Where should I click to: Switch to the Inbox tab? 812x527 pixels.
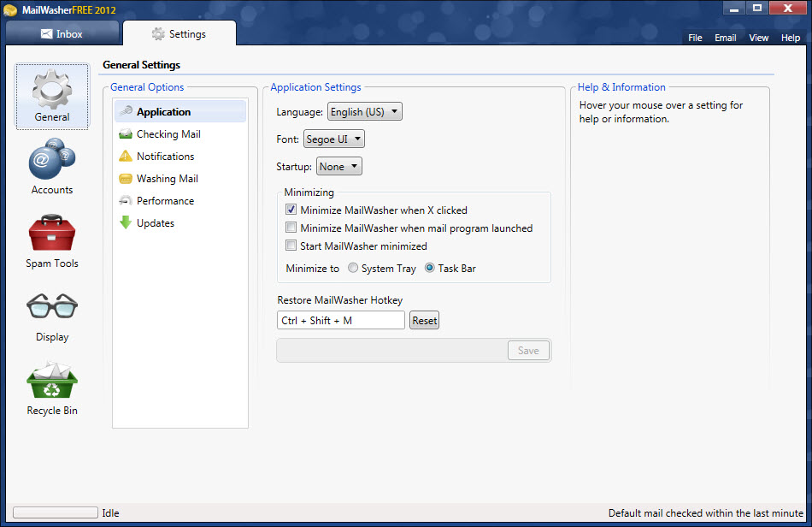[62, 33]
